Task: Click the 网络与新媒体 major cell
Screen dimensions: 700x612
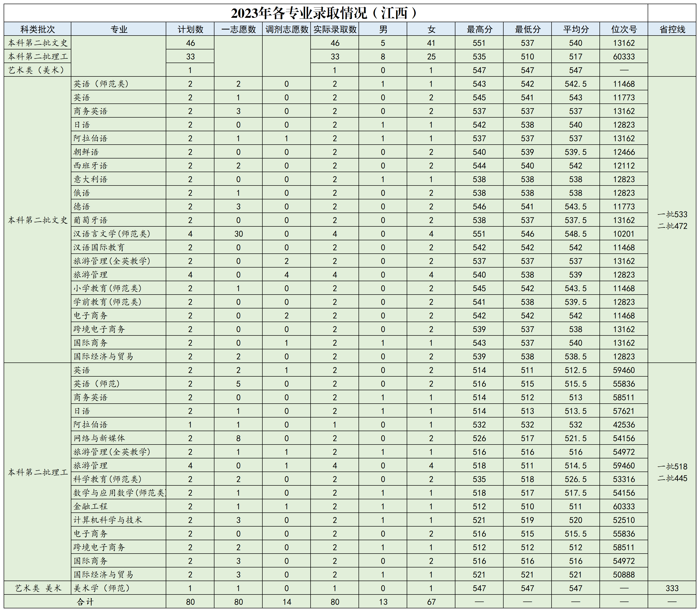Action: click(99, 438)
